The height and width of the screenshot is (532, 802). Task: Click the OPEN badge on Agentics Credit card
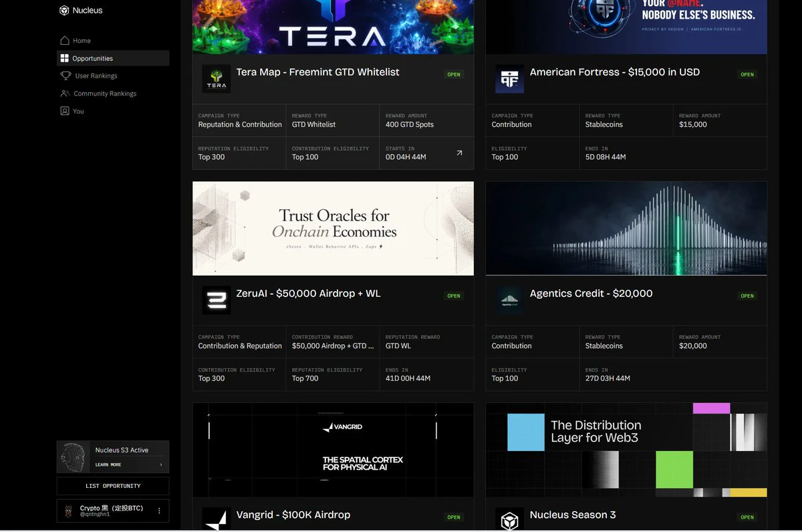click(747, 296)
